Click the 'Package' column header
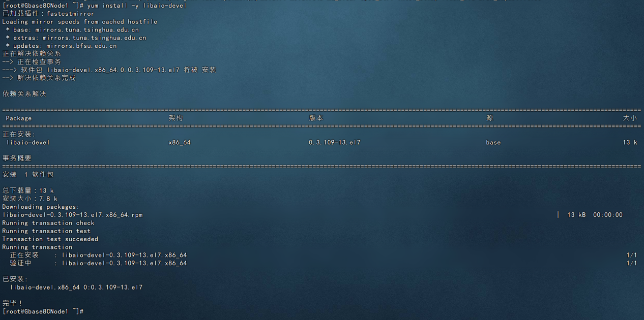Screen dimensions: 644x320 click(19, 118)
